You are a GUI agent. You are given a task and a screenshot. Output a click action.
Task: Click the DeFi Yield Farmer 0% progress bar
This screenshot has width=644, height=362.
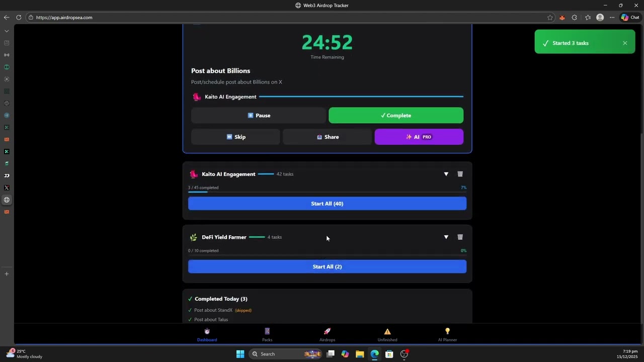[x=327, y=255]
